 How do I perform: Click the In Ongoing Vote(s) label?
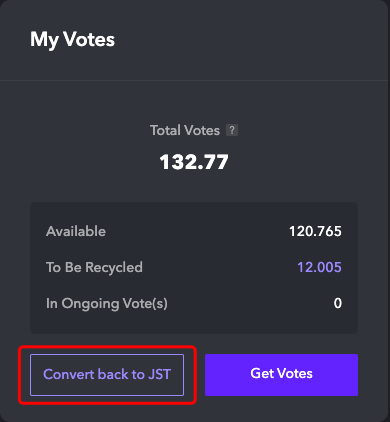click(107, 304)
